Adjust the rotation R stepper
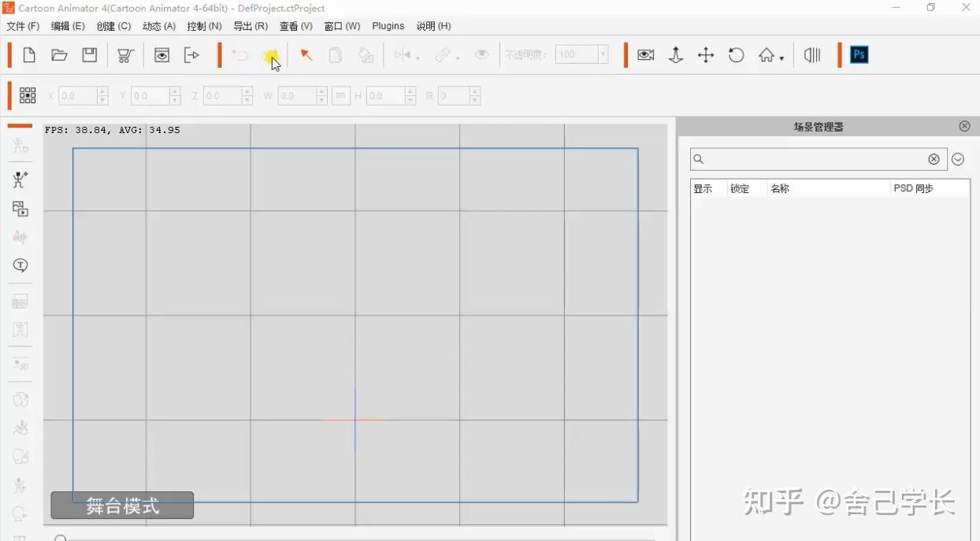The image size is (980, 541). tap(474, 96)
